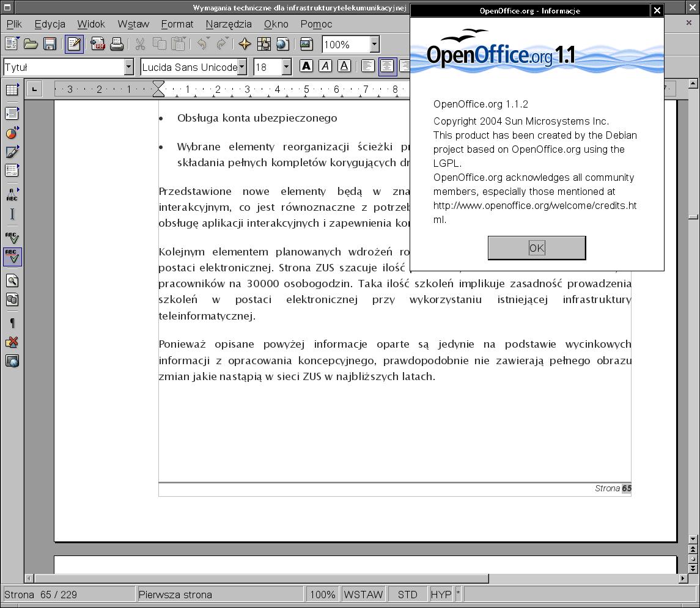This screenshot has width=700, height=608.
Task: Click the Paste clipboard icon
Action: (179, 44)
